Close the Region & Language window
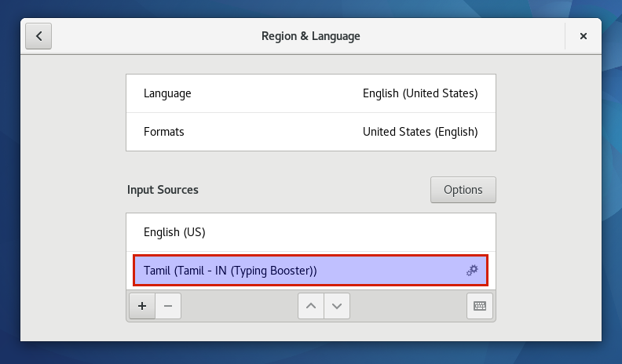622x364 pixels. pos(583,36)
